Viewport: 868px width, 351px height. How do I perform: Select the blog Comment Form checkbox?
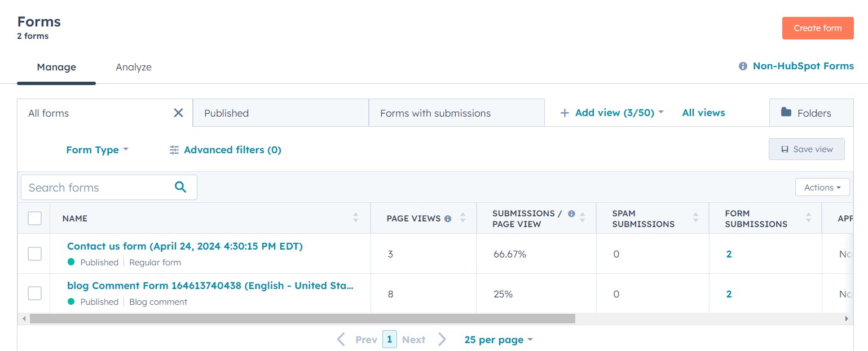(35, 294)
